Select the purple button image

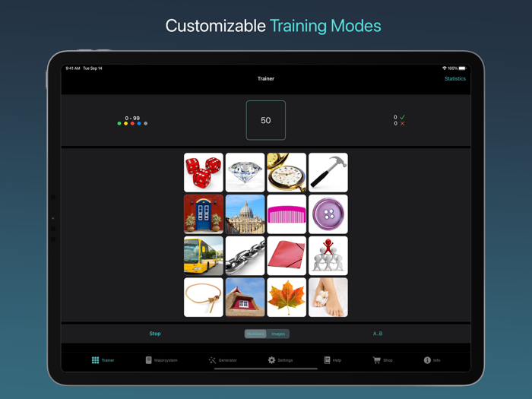point(328,214)
